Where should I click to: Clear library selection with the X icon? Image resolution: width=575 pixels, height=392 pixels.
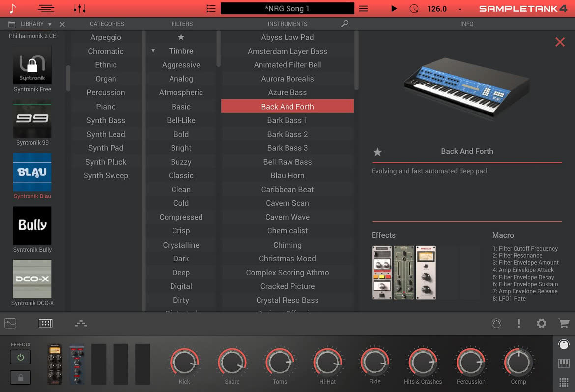coord(62,24)
